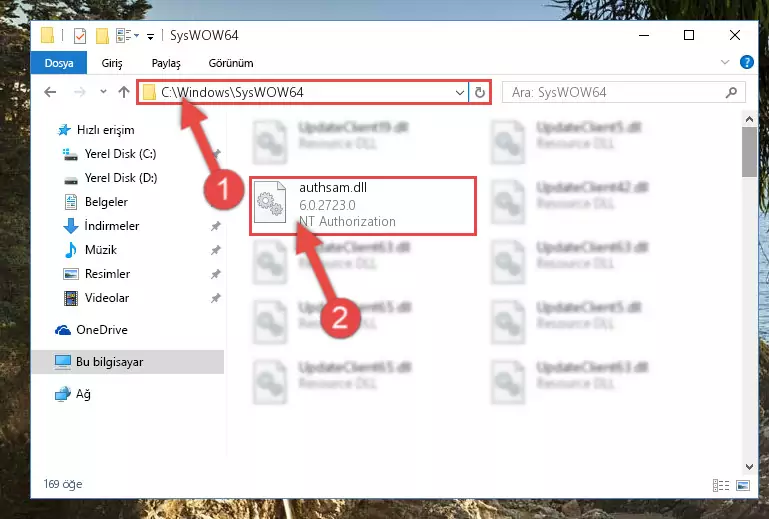769x519 pixels.
Task: Click the folder icon in the address bar
Action: point(149,92)
